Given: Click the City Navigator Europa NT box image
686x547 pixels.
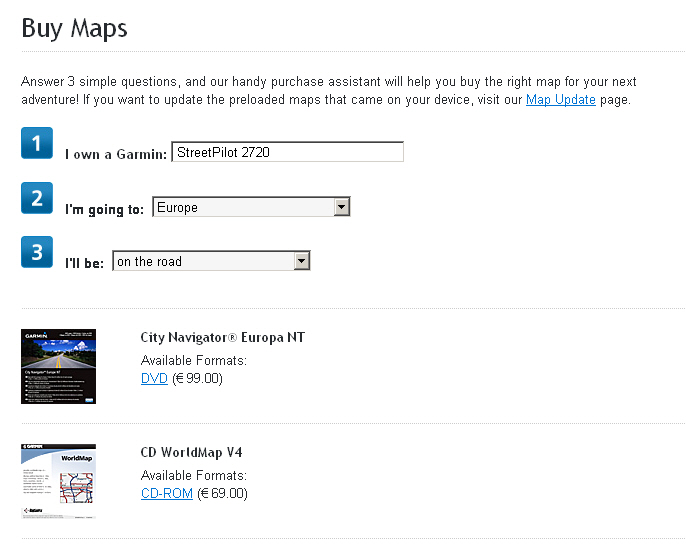Looking at the screenshot, I should click(58, 366).
